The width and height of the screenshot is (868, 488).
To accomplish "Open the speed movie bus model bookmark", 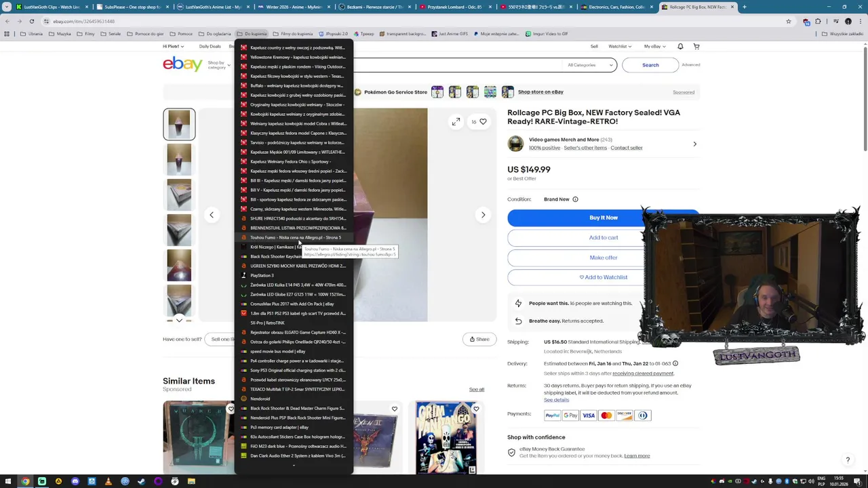I will (294, 352).
